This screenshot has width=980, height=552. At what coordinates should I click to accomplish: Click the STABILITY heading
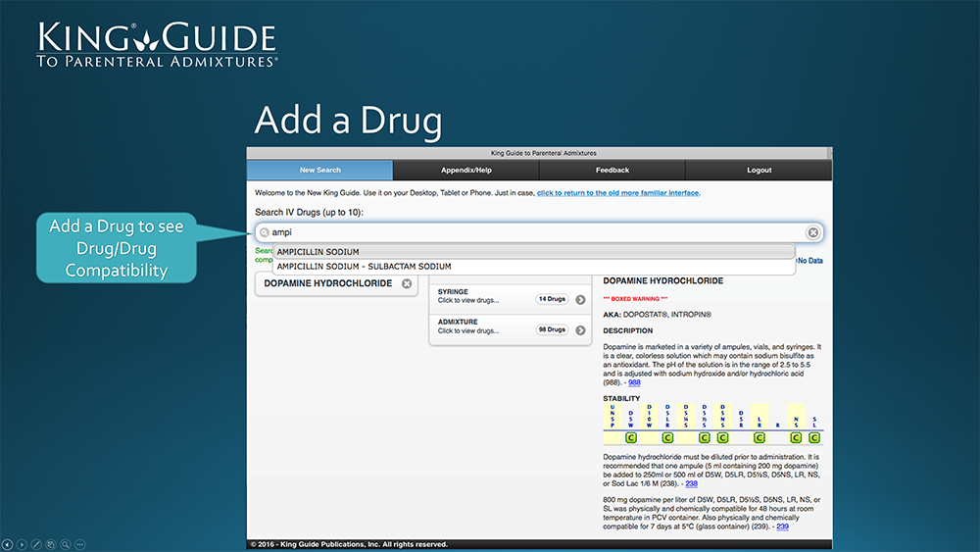pos(621,398)
